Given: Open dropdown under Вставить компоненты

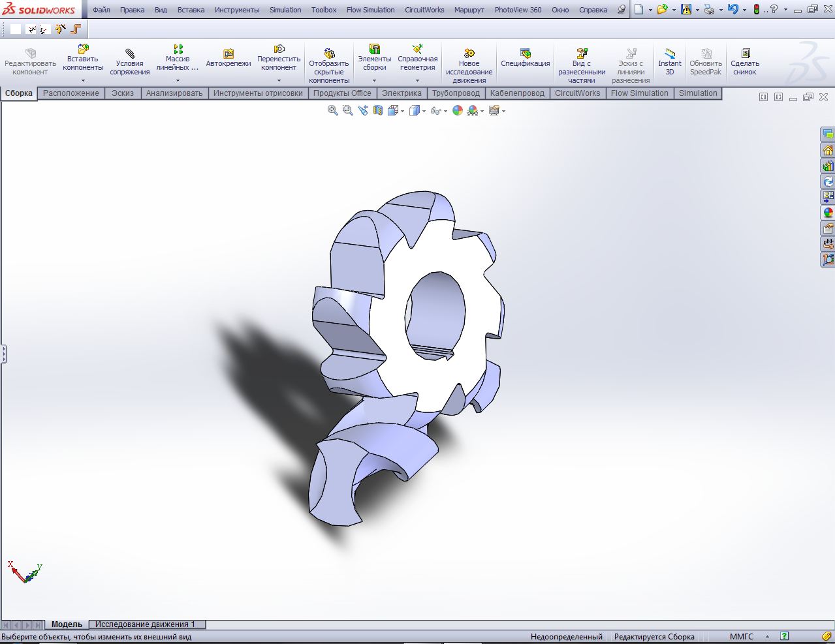Looking at the screenshot, I should coord(83,81).
